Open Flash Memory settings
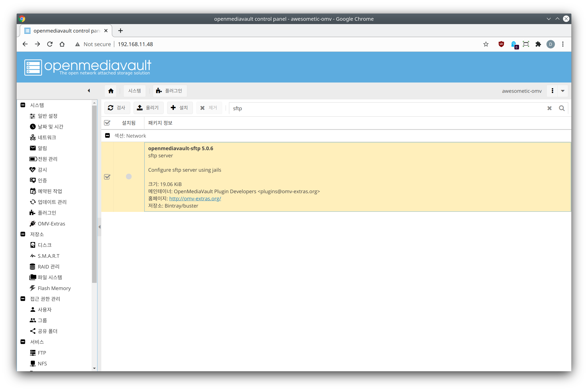Screen dimensions: 588x391 pos(54,288)
